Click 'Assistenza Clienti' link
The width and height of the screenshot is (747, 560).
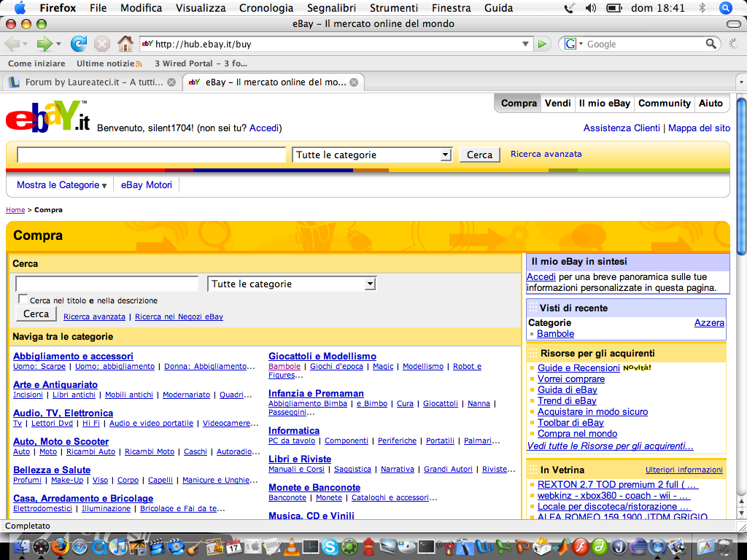click(x=622, y=128)
